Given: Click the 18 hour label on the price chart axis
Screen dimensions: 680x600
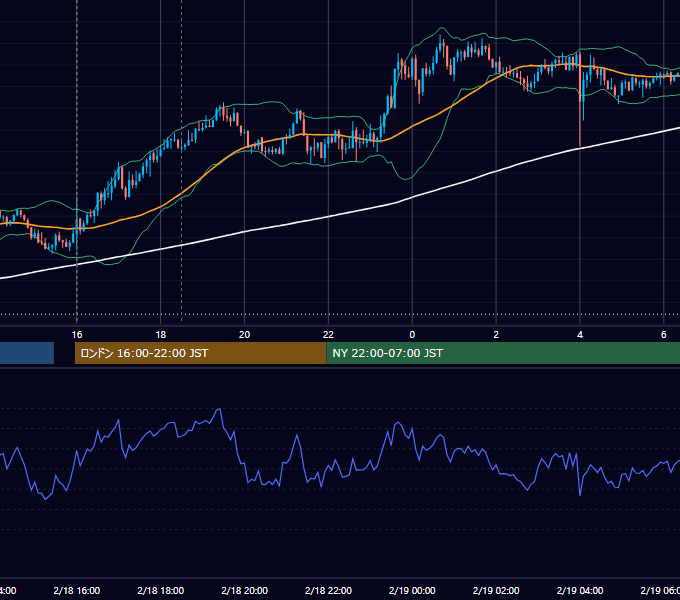Looking at the screenshot, I should [x=160, y=335].
